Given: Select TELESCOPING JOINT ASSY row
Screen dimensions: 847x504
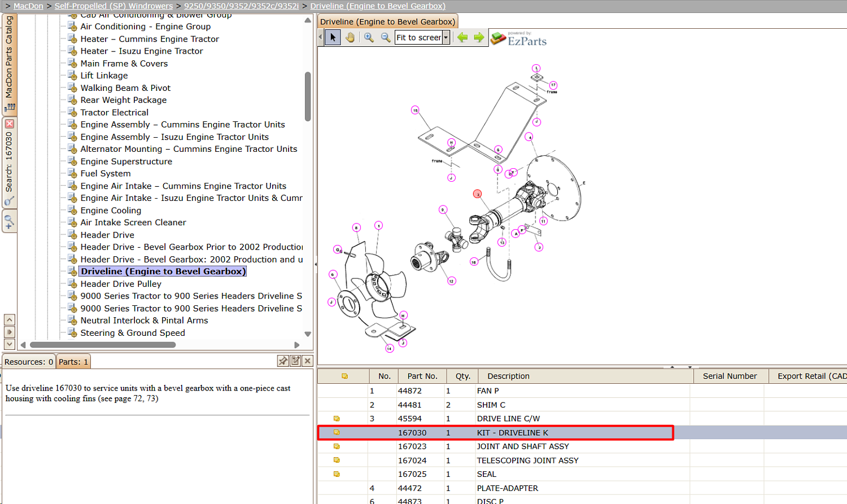Looking at the screenshot, I should click(x=582, y=461).
